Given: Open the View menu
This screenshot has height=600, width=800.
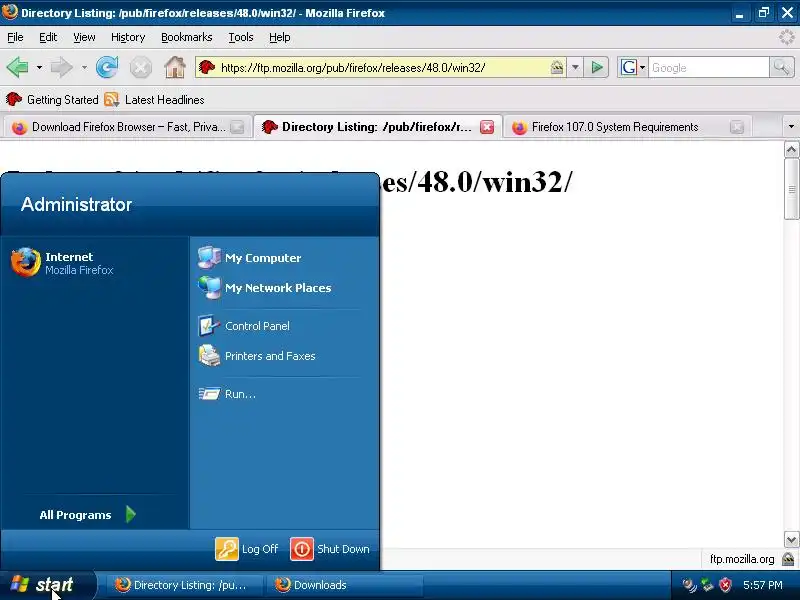Looking at the screenshot, I should 84,37.
